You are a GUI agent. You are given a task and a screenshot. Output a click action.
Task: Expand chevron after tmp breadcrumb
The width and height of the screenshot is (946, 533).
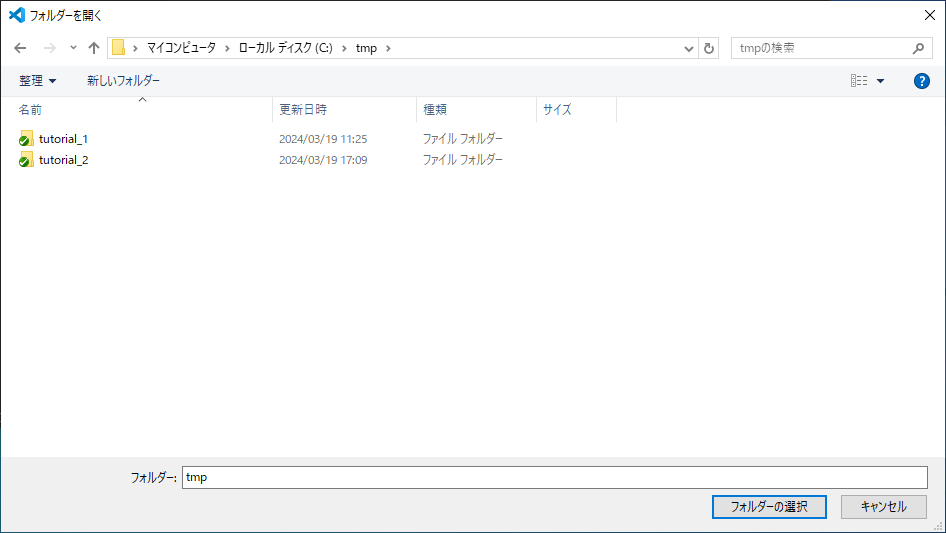point(389,48)
